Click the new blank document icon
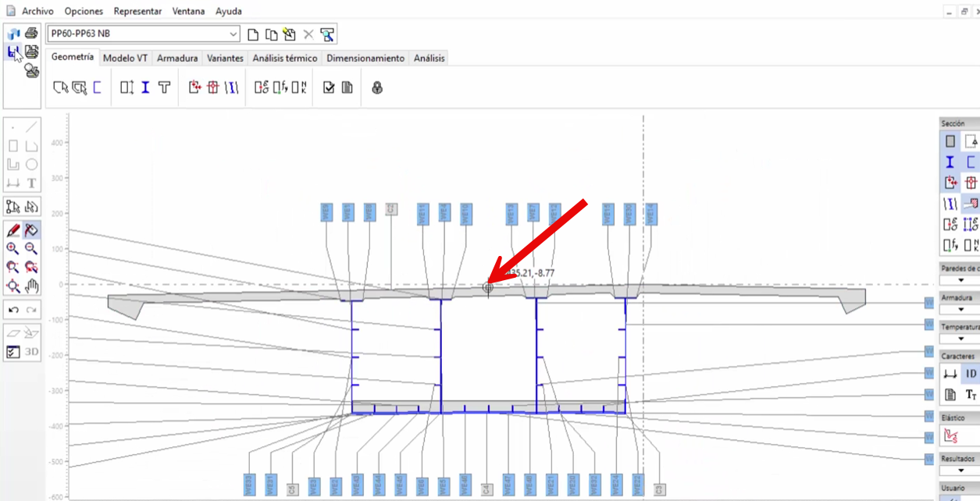The height and width of the screenshot is (501, 980). (253, 34)
